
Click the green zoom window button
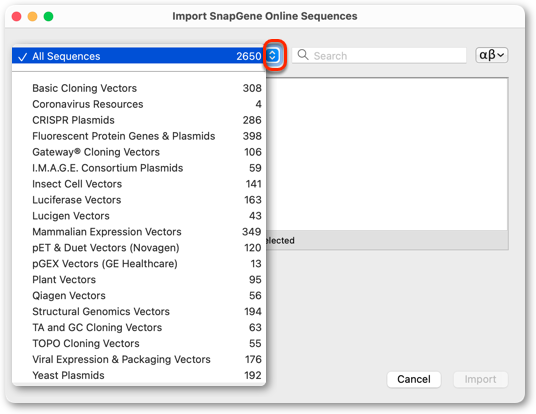coord(49,16)
